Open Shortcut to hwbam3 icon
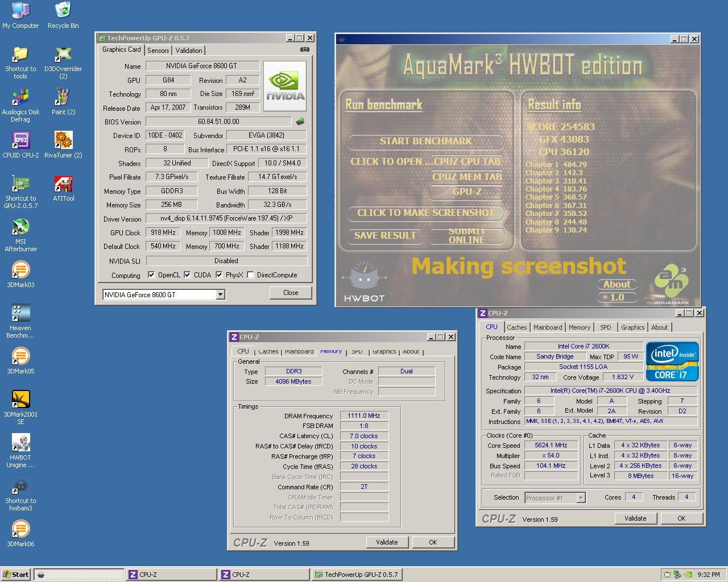 coord(20,494)
